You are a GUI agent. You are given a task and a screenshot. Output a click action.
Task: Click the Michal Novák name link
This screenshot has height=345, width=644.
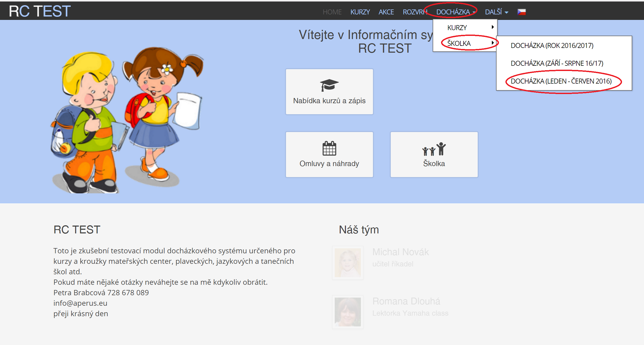400,252
